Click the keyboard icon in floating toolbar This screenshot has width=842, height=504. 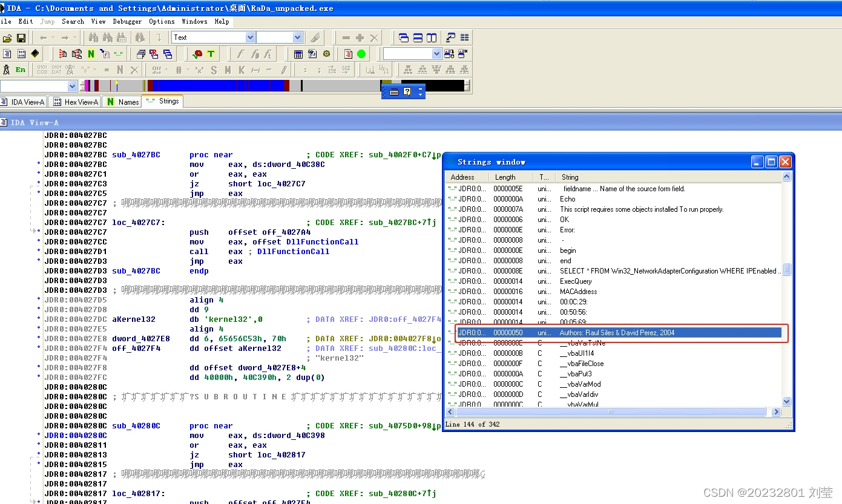[x=394, y=92]
